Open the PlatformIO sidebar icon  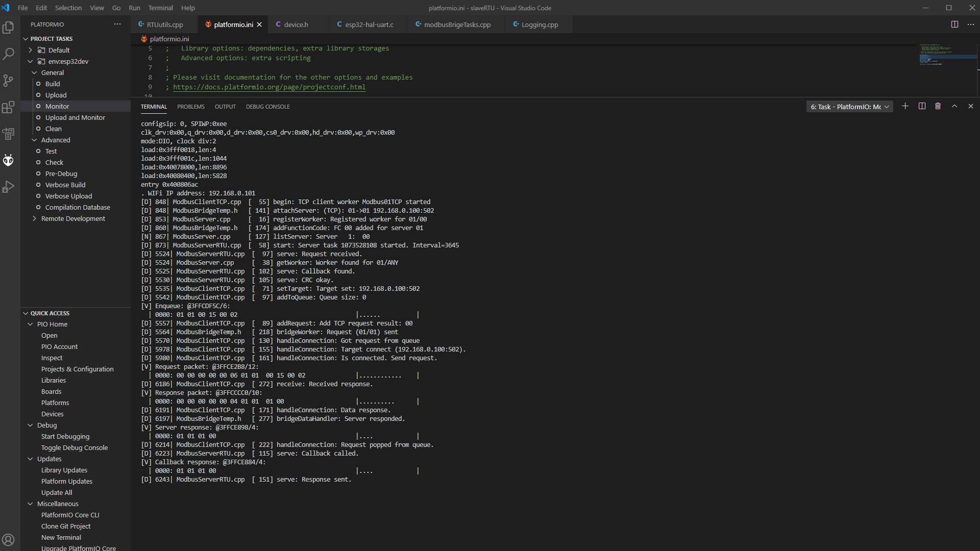(x=8, y=160)
